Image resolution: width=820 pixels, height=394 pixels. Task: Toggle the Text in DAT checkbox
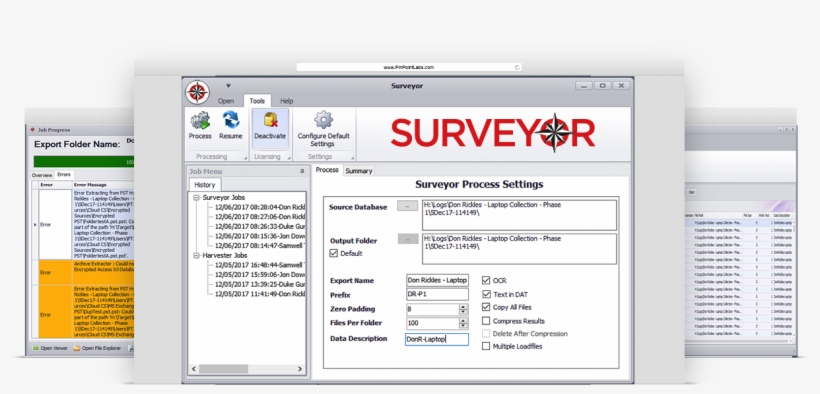(486, 294)
